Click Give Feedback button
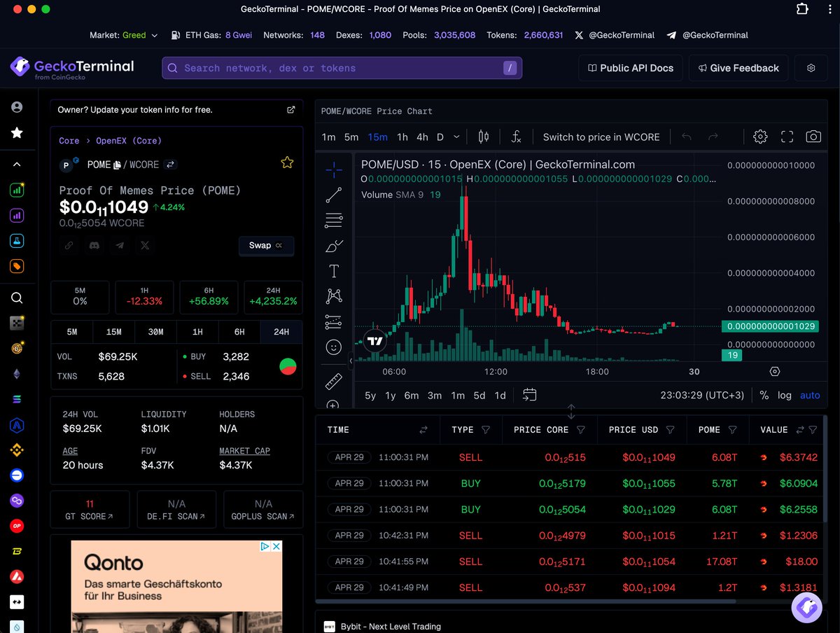840x633 pixels. [x=738, y=68]
